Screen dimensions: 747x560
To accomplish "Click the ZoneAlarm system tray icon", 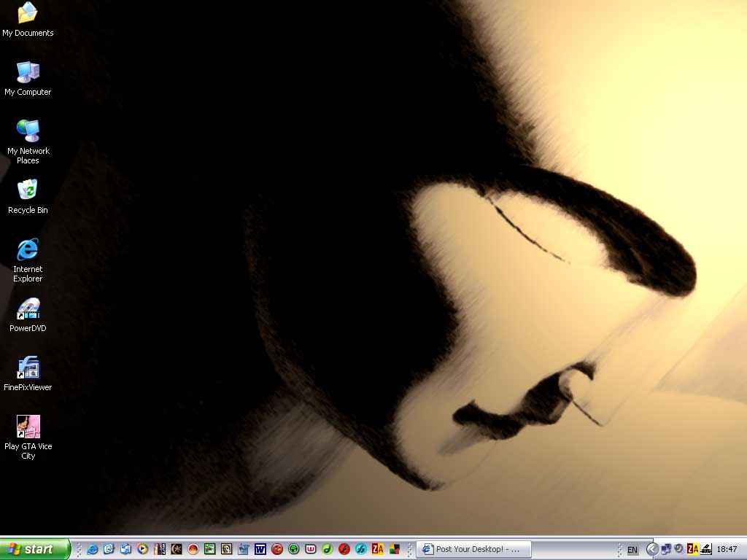I will pos(693,549).
